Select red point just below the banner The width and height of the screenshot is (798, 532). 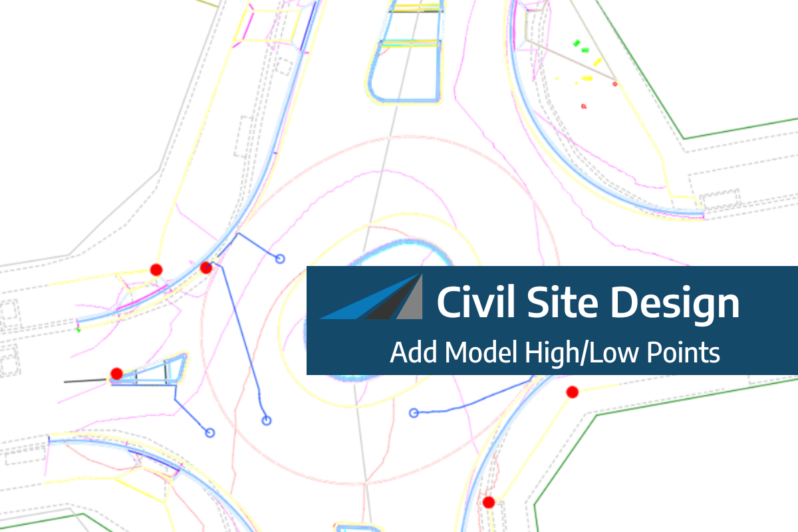click(x=572, y=392)
